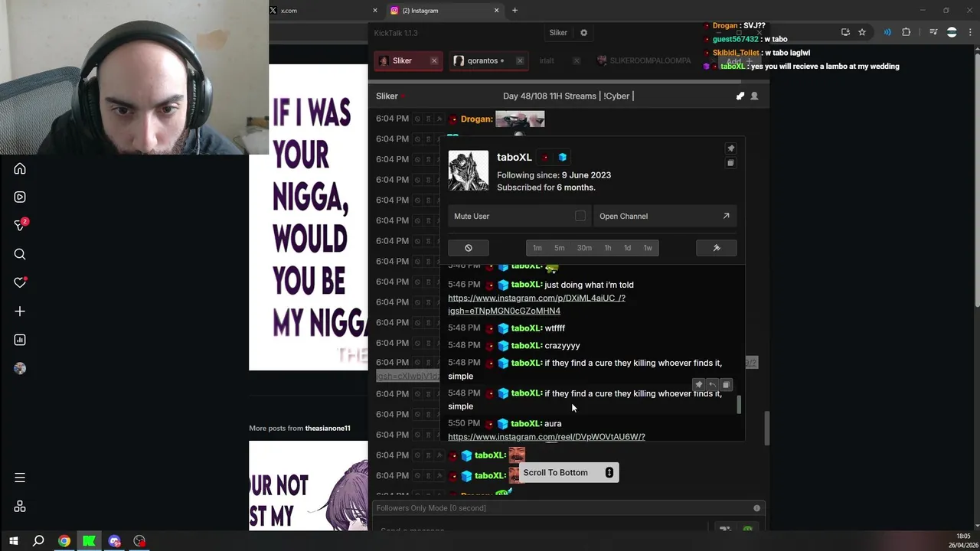This screenshot has height=551, width=980.
Task: Click the ban icon button for taboXL
Action: pos(469,248)
